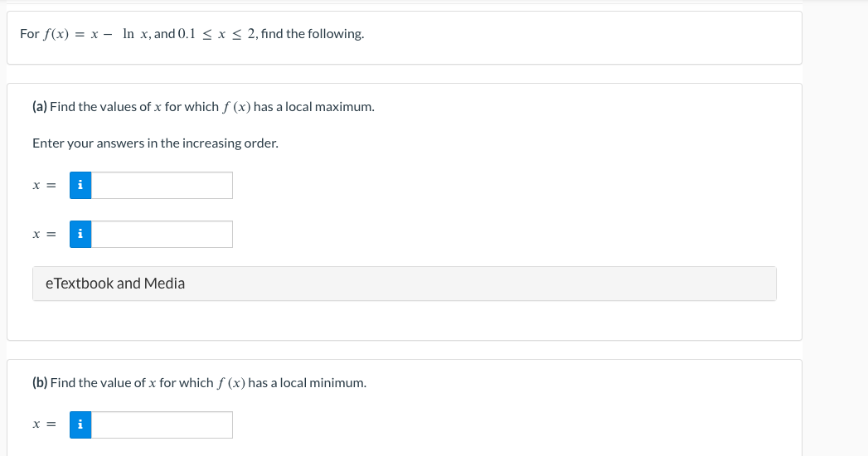The height and width of the screenshot is (456, 868).
Task: Click the f(x) symbol in part (b) question
Action: tap(231, 383)
